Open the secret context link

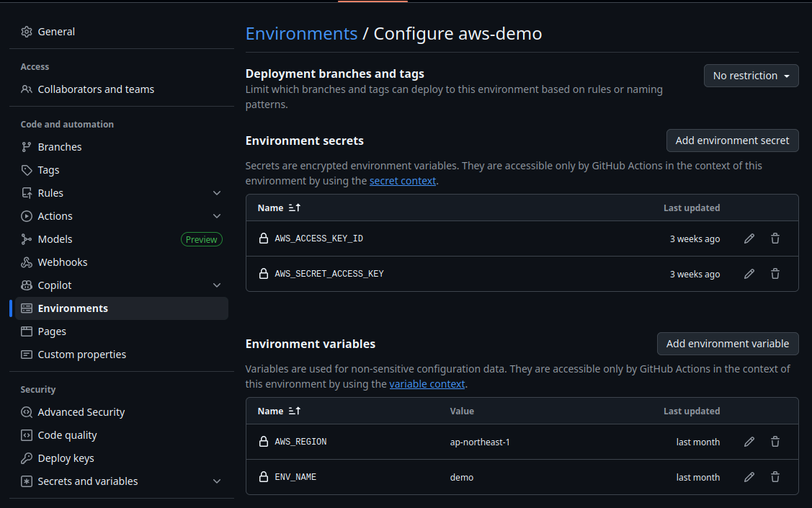pos(403,181)
